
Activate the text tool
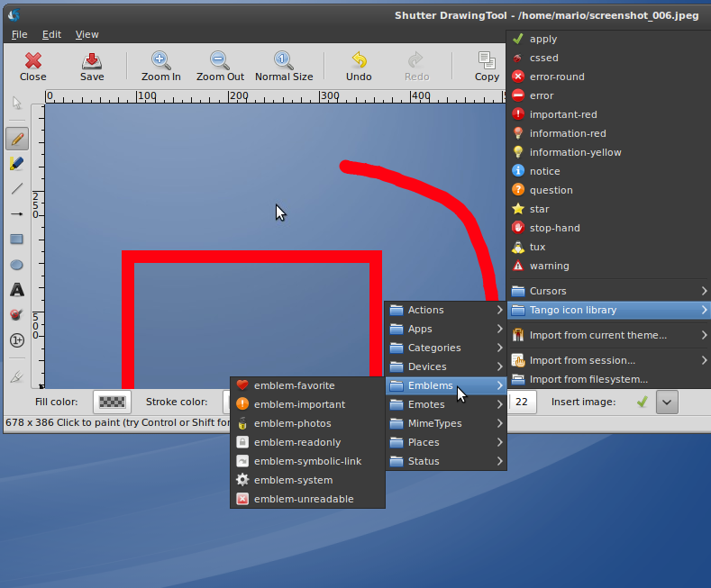point(16,290)
